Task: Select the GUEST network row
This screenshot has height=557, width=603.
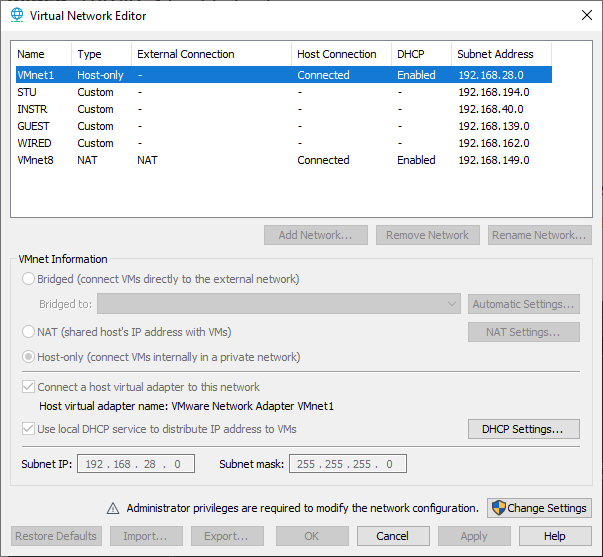Action: pos(284,126)
